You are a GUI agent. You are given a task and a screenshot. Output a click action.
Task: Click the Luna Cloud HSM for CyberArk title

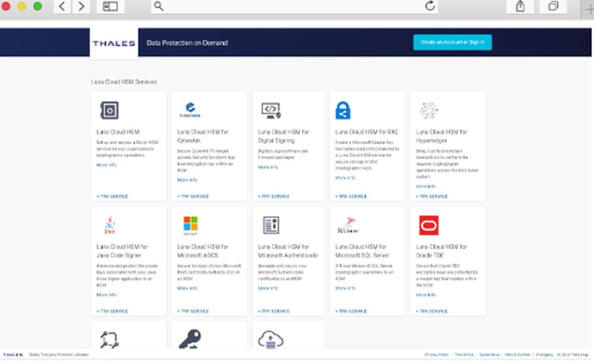coord(203,136)
